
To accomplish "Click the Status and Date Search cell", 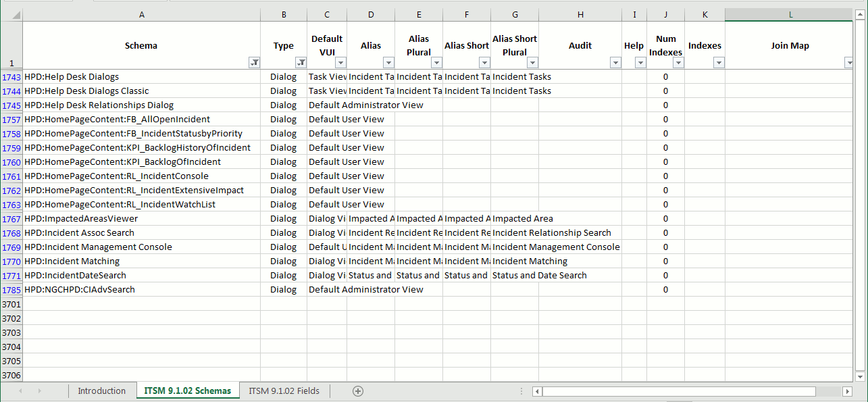I will 515,276.
